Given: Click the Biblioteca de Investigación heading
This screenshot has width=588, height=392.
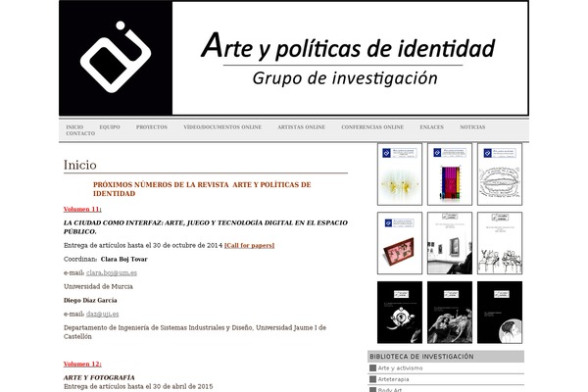Looking at the screenshot, I should [421, 357].
